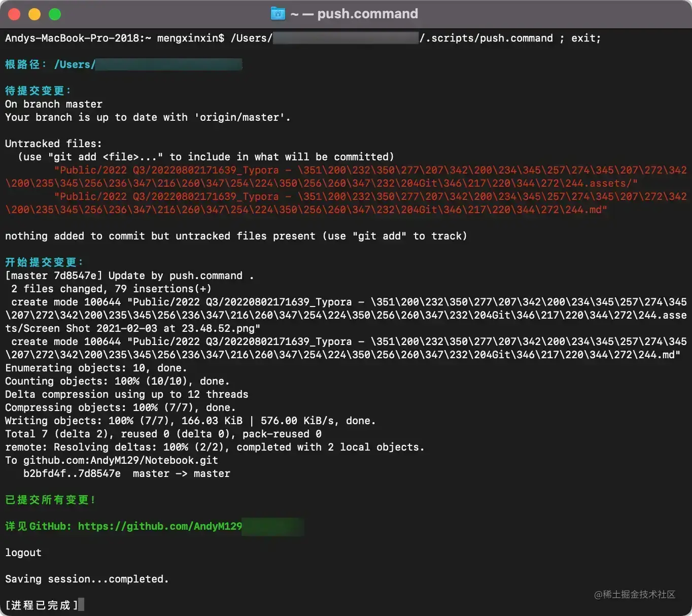Click 'Saving session...completed.' line
The width and height of the screenshot is (692, 616).
pyautogui.click(x=87, y=579)
